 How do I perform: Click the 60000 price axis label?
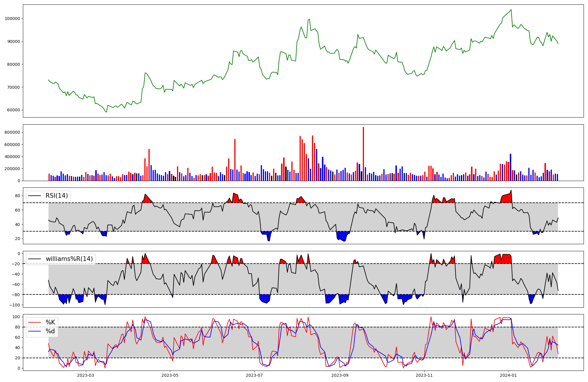click(14, 110)
